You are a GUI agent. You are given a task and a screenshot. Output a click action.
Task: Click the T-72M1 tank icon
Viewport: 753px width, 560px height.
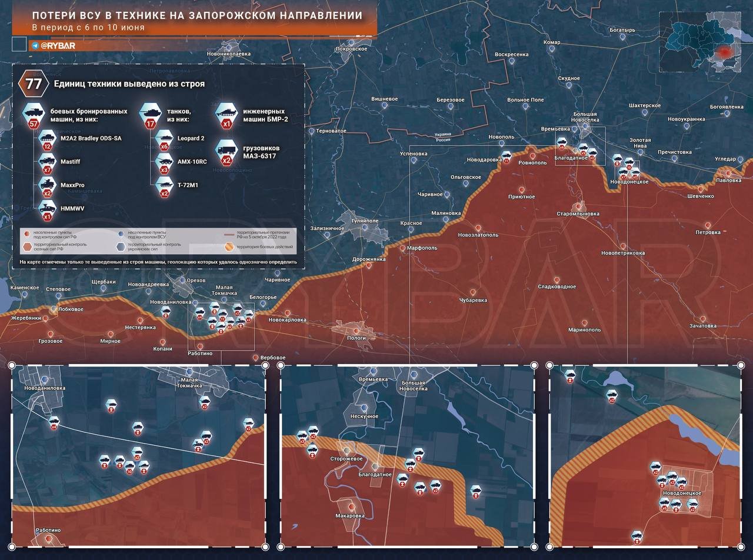164,185
